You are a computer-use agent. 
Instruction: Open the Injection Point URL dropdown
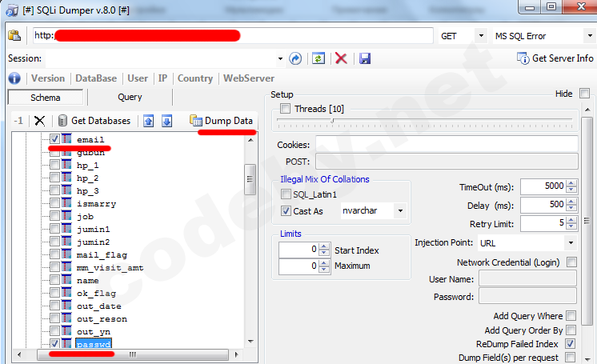coord(571,243)
